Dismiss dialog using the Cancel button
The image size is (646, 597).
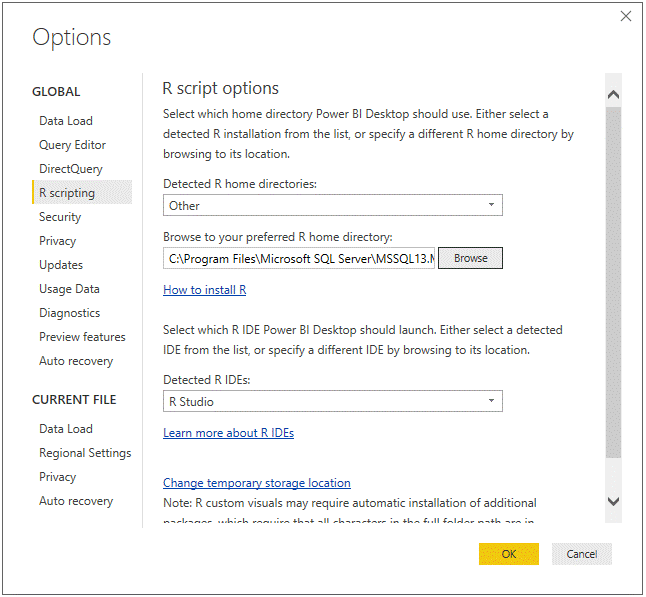pyautogui.click(x=581, y=554)
